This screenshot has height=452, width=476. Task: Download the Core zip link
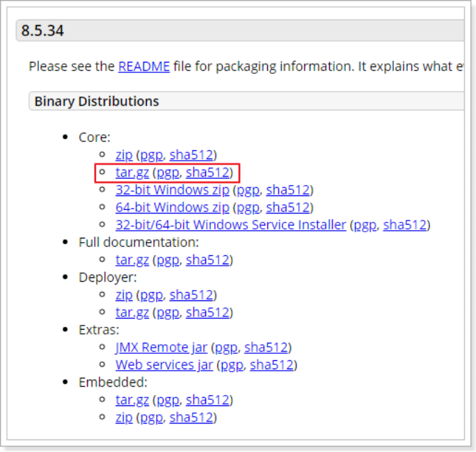(x=124, y=155)
